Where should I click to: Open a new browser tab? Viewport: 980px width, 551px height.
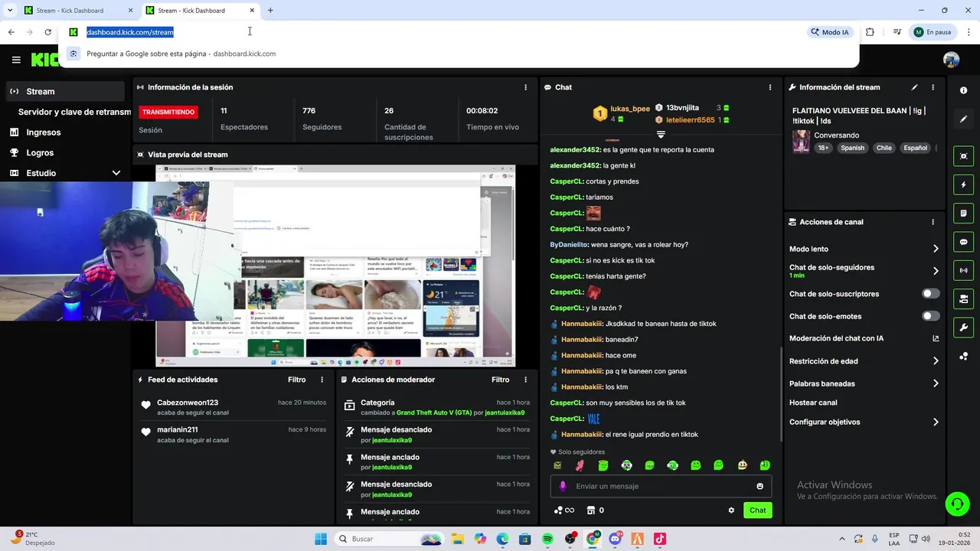click(270, 11)
